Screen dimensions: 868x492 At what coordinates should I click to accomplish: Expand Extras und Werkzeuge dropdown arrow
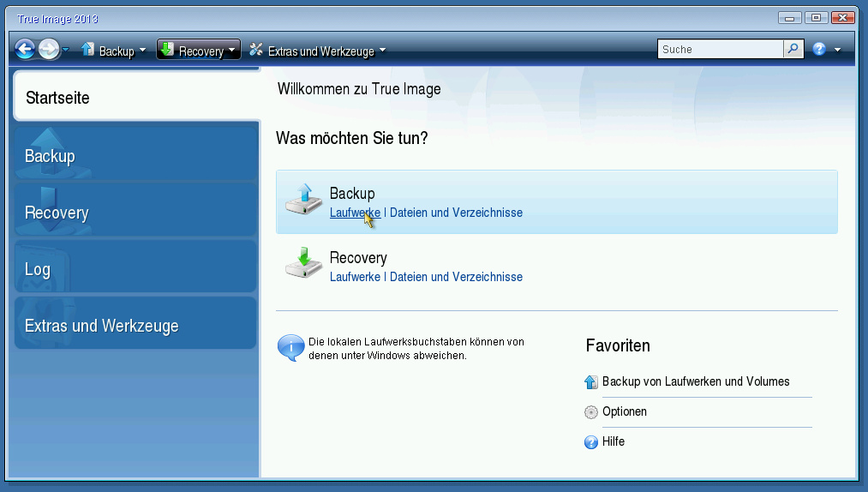coord(382,51)
